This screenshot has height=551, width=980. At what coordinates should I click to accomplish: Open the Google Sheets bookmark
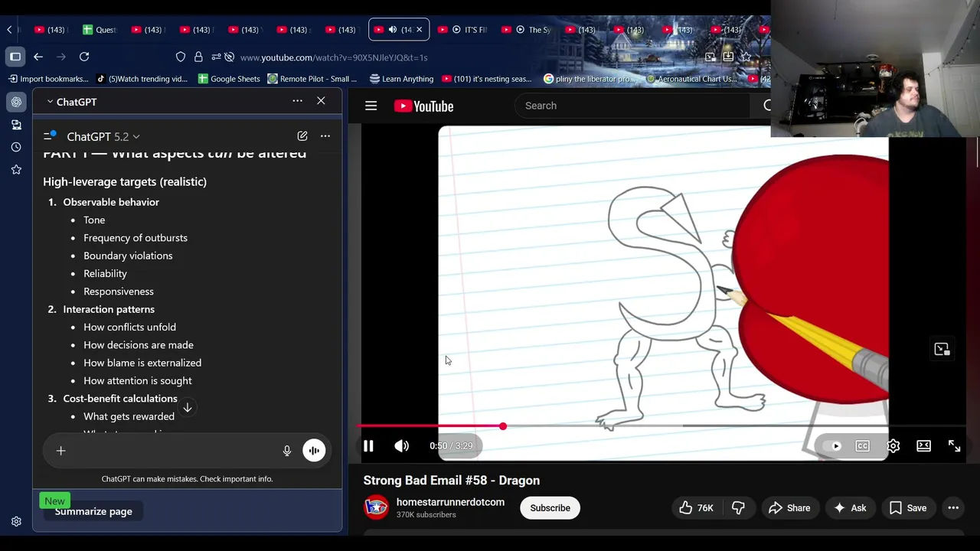click(229, 79)
